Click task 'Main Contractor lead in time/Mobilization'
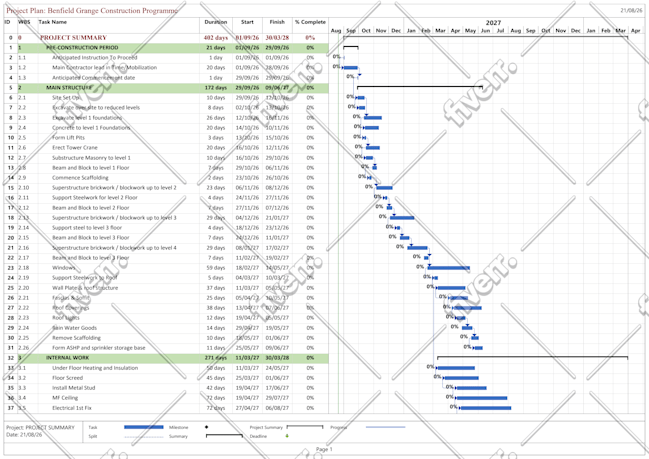 (104, 67)
